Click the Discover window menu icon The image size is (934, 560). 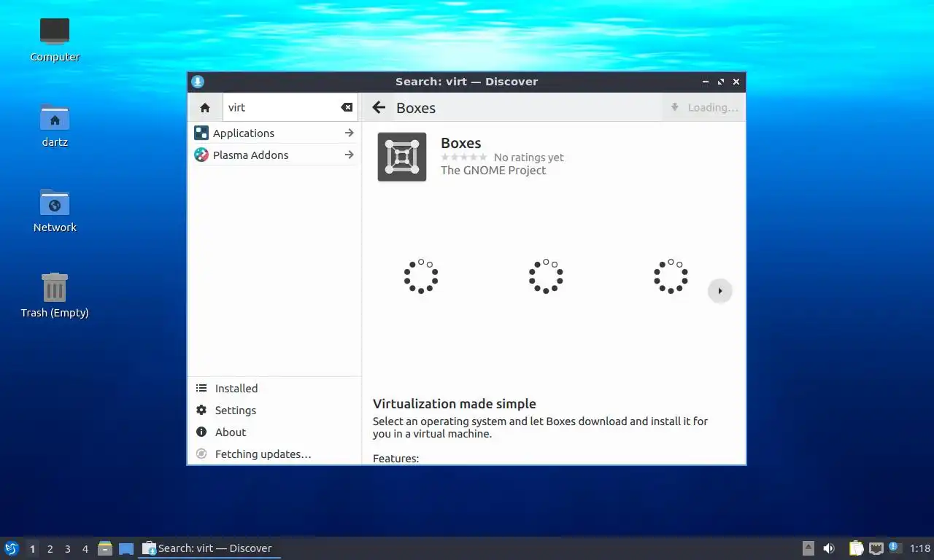point(198,82)
